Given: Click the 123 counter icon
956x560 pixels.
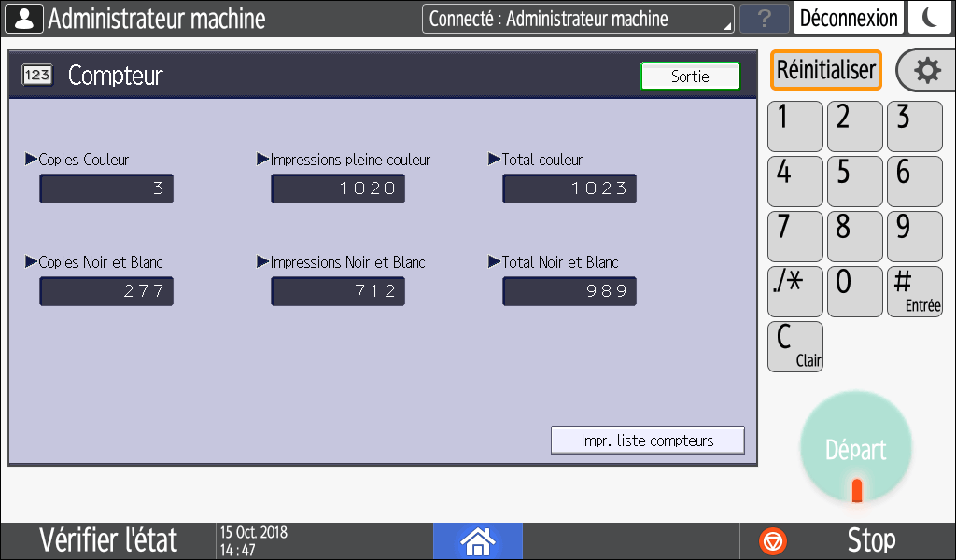Looking at the screenshot, I should point(38,77).
